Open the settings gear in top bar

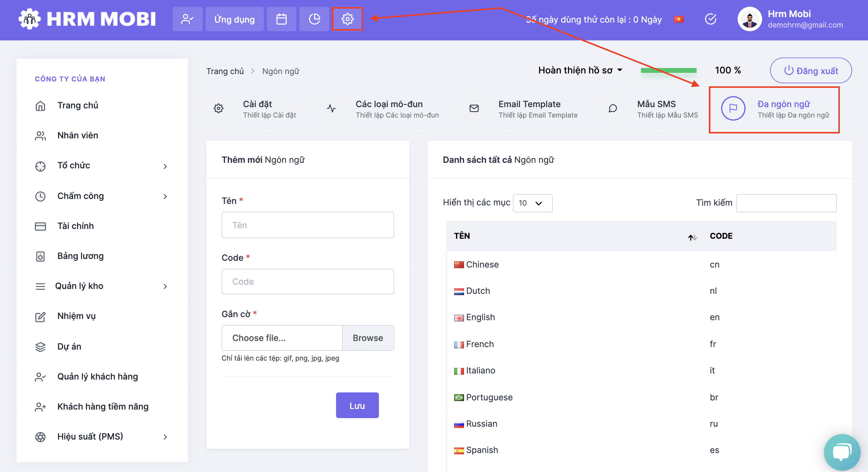pos(347,19)
